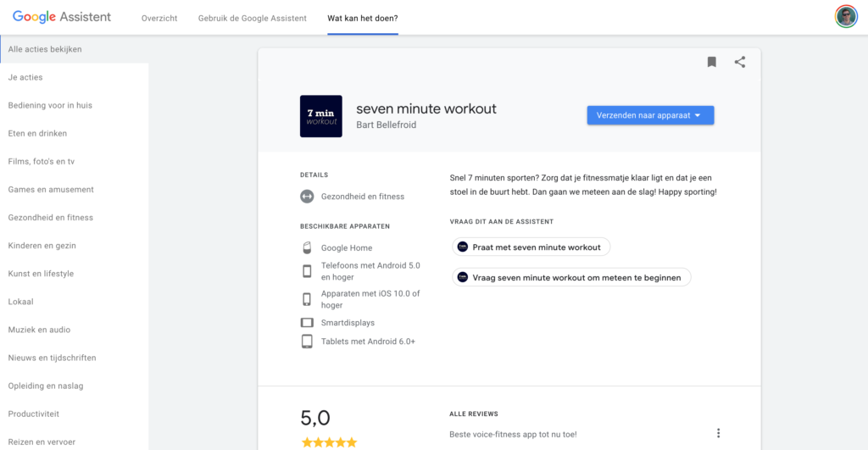This screenshot has width=868, height=450.
Task: Click the Google Home device label
Action: point(347,248)
